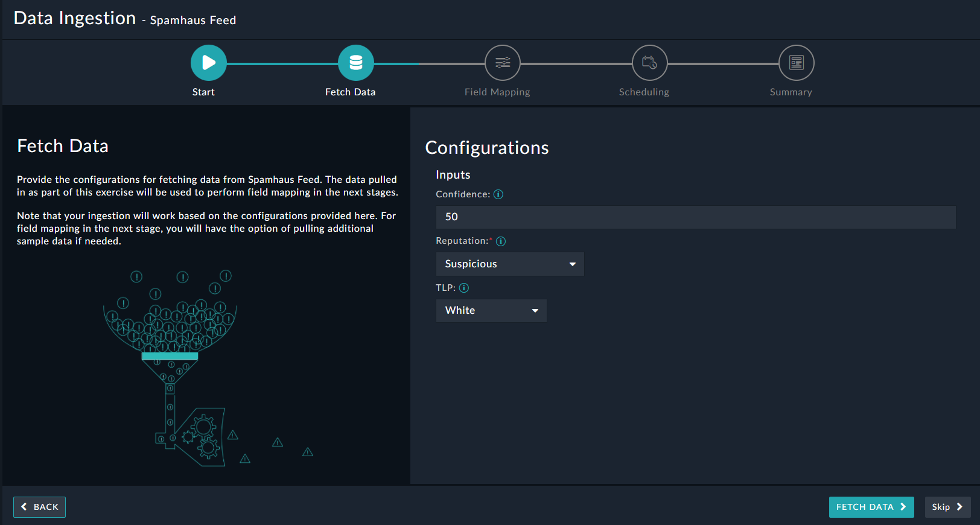The width and height of the screenshot is (980, 525).
Task: Select the Start step label
Action: [203, 92]
